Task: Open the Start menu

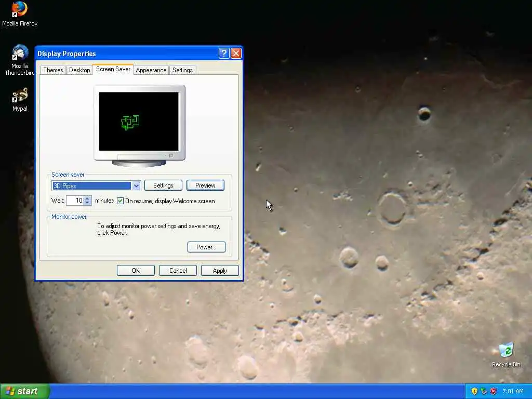Action: 25,391
